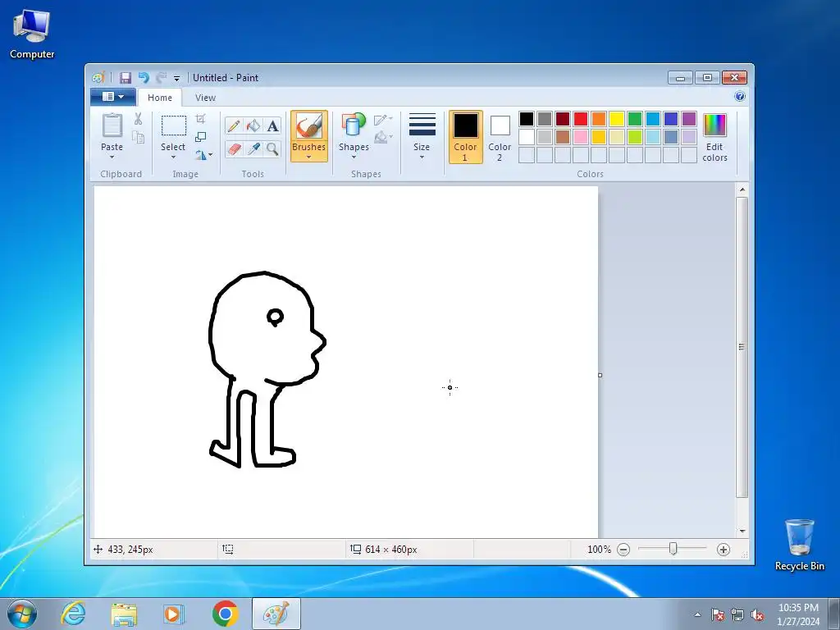The width and height of the screenshot is (840, 630).
Task: Expand the Select dropdown arrow
Action: (174, 157)
